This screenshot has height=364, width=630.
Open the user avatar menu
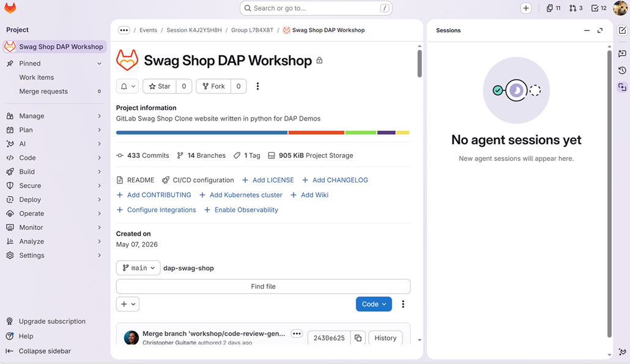(x=621, y=8)
